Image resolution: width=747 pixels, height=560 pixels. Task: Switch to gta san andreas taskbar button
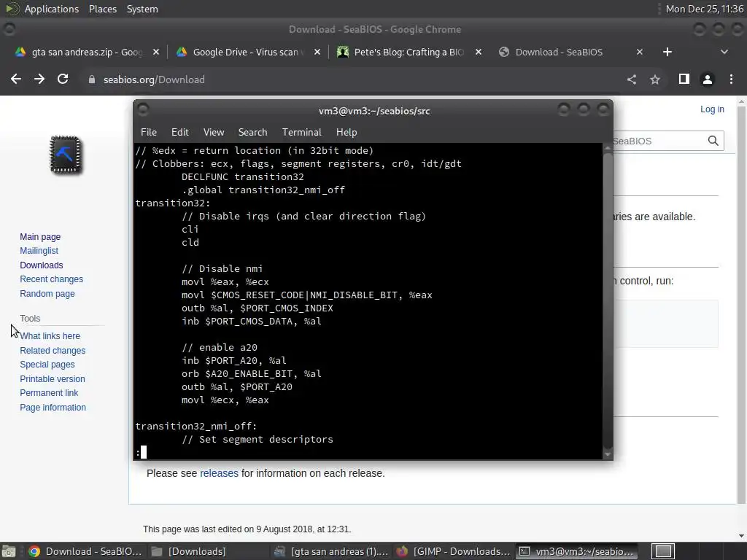[331, 551]
